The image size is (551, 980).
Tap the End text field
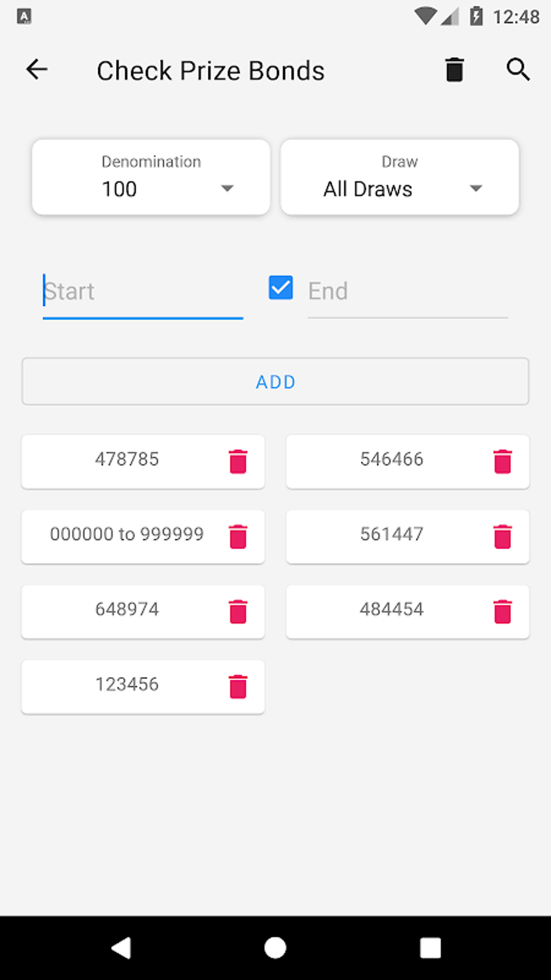pos(407,291)
